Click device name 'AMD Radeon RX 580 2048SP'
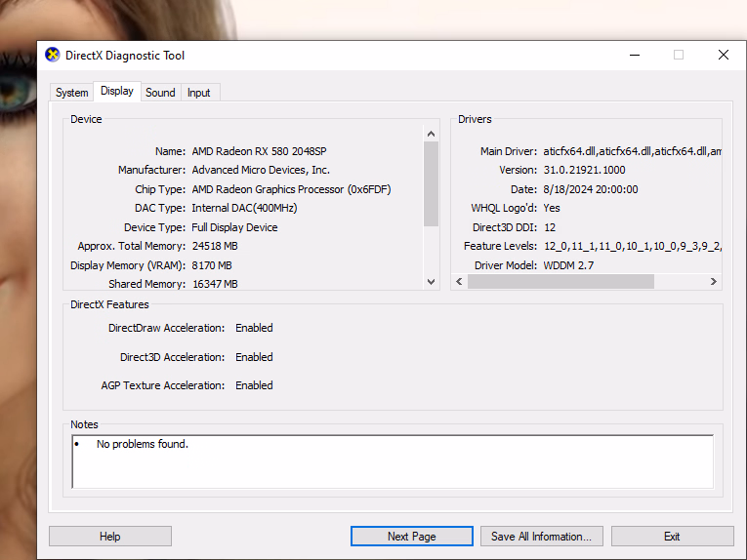 pos(259,151)
